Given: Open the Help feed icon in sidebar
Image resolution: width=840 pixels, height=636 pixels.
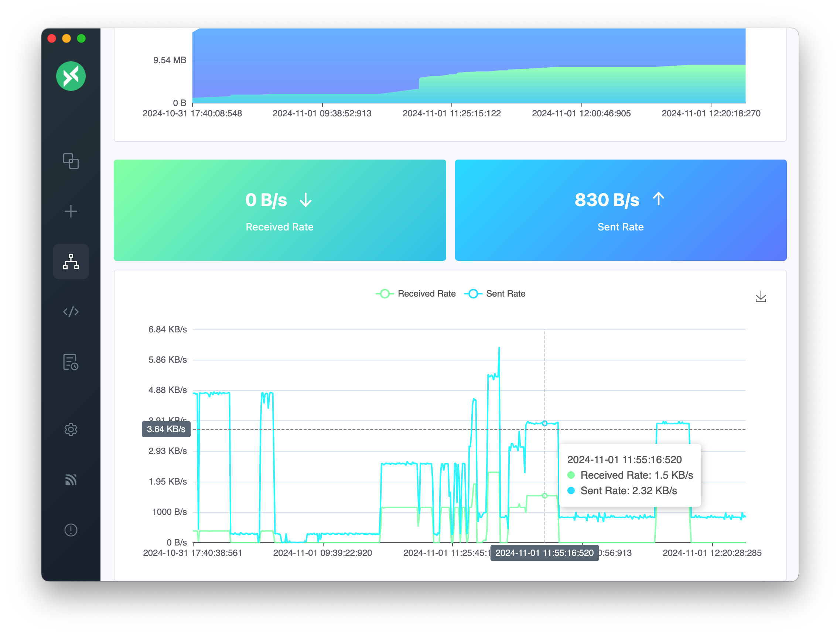Looking at the screenshot, I should pos(71,480).
